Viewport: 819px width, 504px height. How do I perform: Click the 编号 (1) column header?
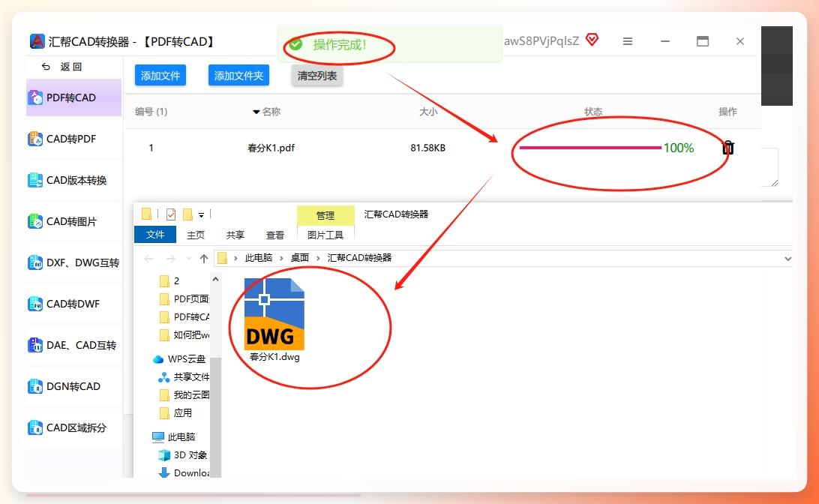(x=151, y=112)
